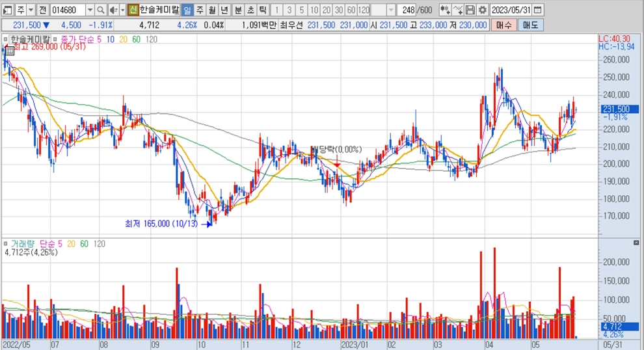Click the 최저 165,000 (10/13) low label

click(161, 224)
